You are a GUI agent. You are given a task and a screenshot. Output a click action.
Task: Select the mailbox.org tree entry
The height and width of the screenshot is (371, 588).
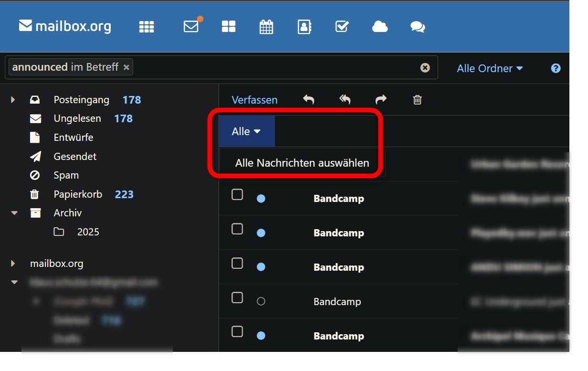point(56,263)
